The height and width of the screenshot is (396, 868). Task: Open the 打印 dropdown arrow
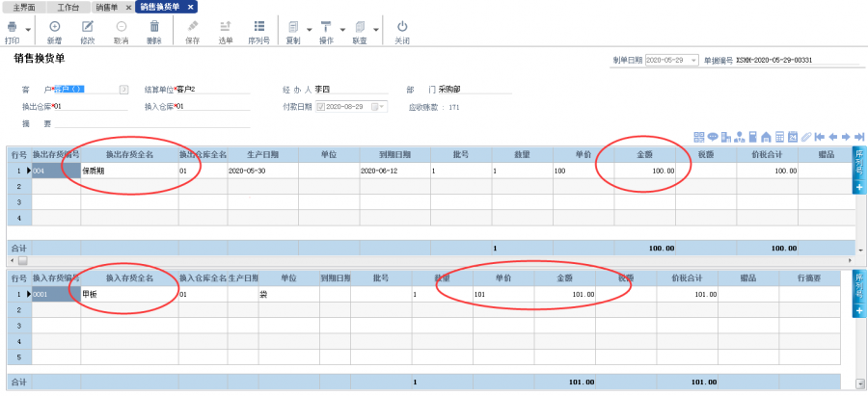click(28, 29)
